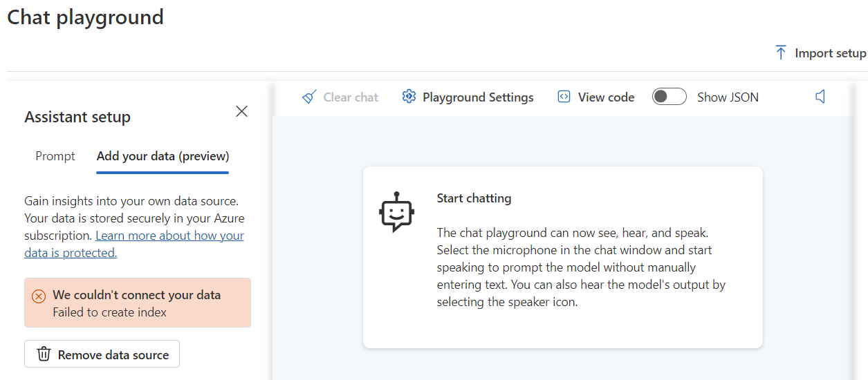Click the Clear chat broom icon
This screenshot has height=380, width=868.
309,97
